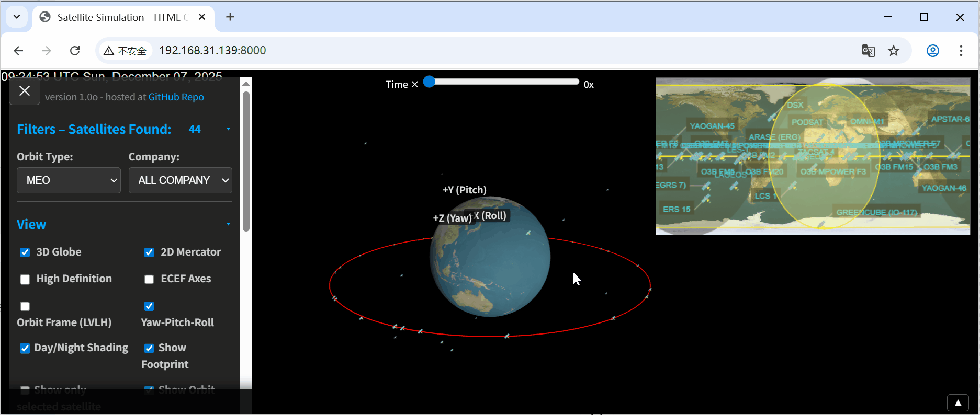
Task: Click the X (Roll) axis label
Action: tap(490, 216)
